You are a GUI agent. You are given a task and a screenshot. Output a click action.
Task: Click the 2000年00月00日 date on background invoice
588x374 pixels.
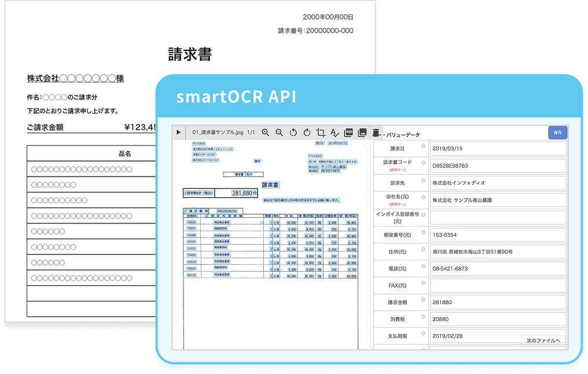point(328,17)
